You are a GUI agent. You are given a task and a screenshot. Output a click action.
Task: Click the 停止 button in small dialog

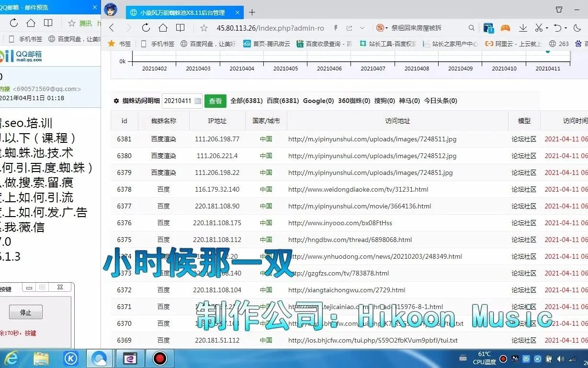[x=26, y=312]
